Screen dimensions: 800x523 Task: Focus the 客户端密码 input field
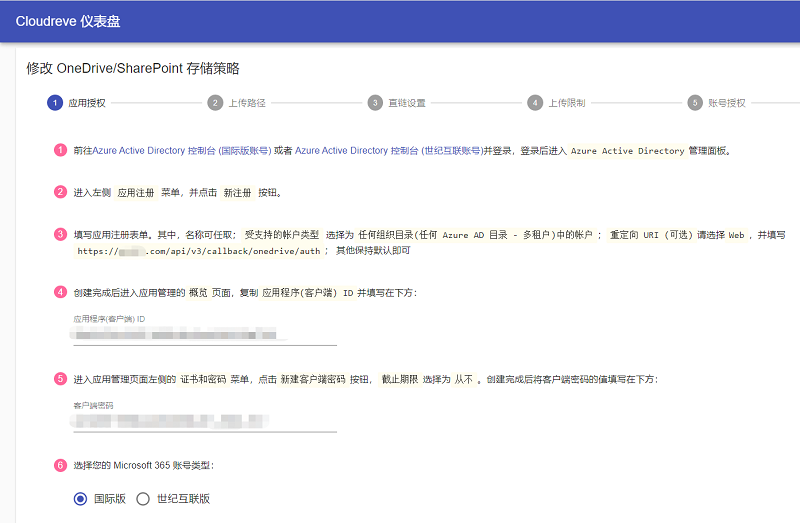pos(205,422)
